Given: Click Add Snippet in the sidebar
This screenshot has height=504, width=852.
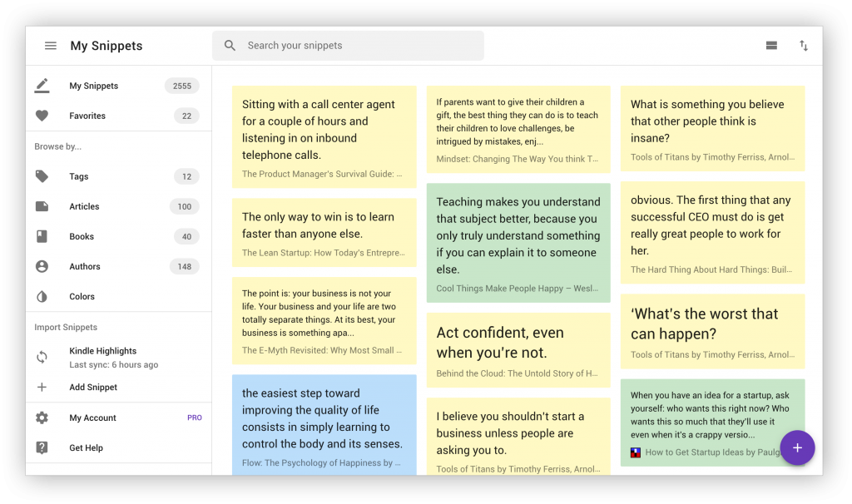Looking at the screenshot, I should click(92, 387).
